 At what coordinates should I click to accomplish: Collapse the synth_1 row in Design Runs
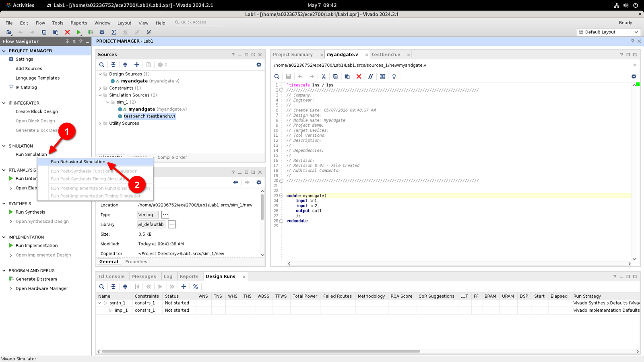tap(99, 303)
